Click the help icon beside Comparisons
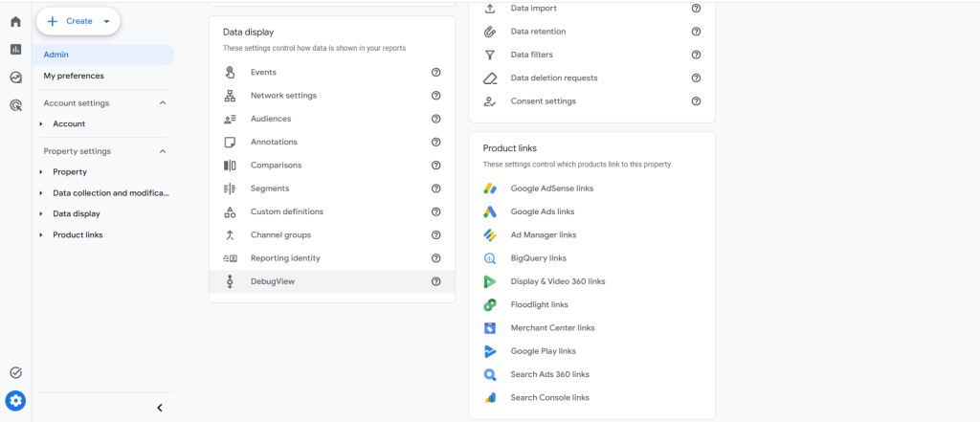Viewport: 980px width, 422px height. 436,165
